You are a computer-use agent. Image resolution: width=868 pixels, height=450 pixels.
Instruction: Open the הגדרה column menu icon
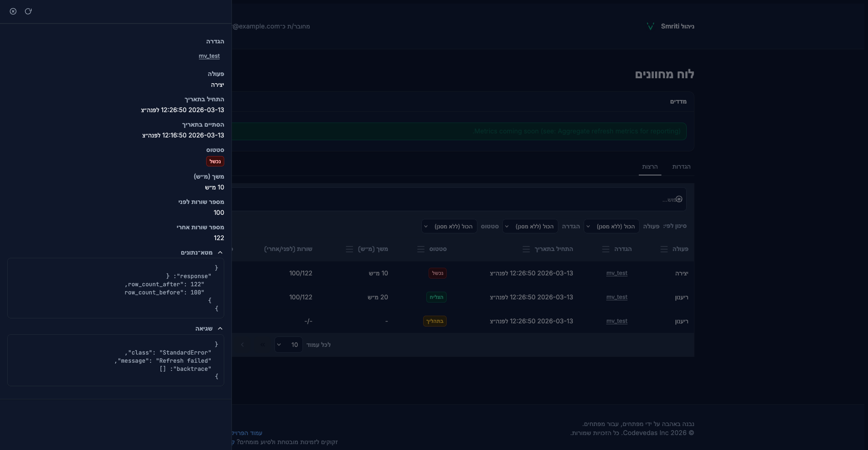[605, 249]
